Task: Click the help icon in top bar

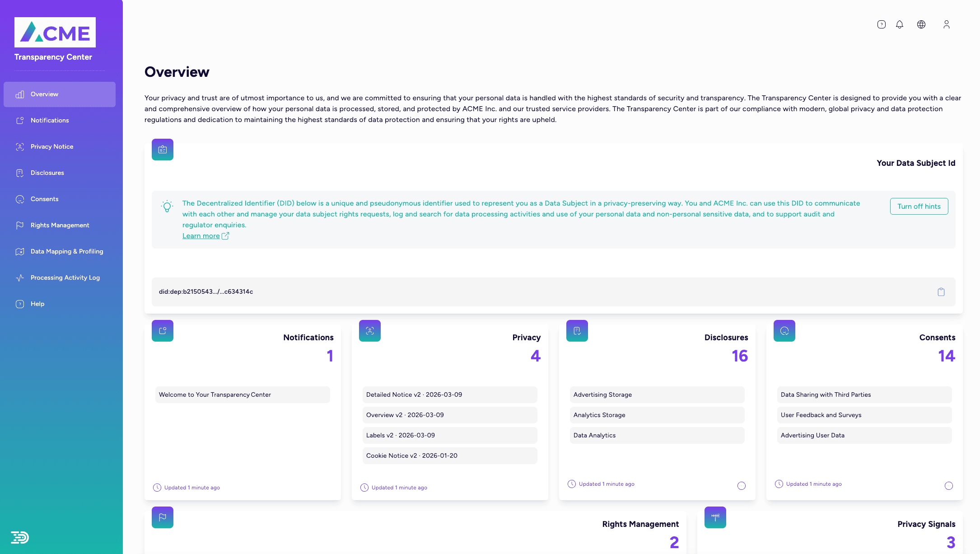Action: (881, 24)
